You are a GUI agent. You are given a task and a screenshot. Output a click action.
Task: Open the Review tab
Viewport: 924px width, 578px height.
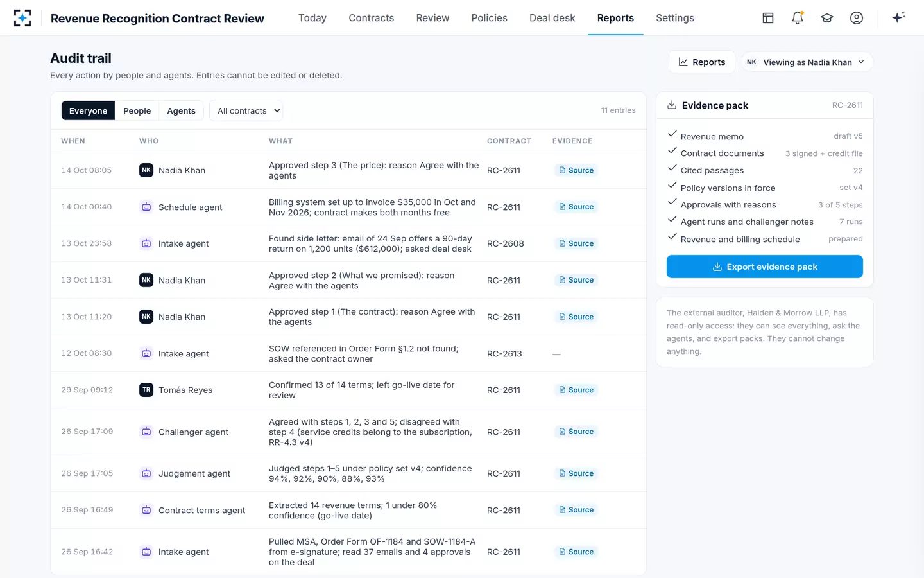432,18
